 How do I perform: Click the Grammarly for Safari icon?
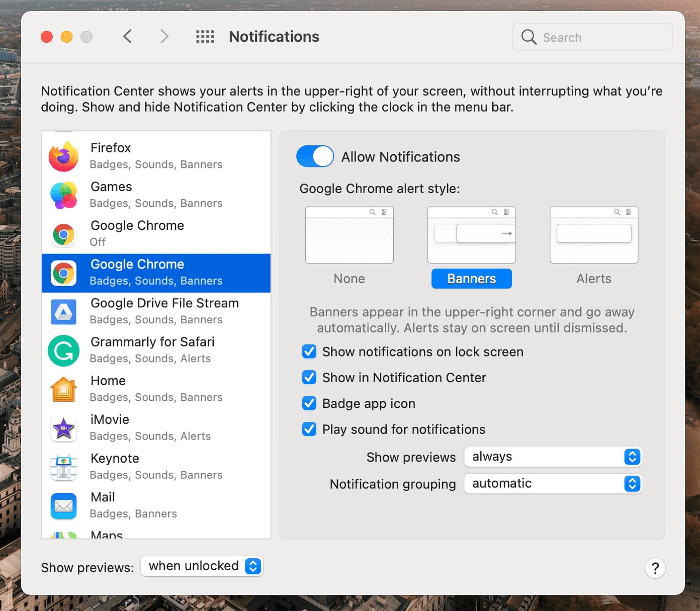tap(63, 351)
